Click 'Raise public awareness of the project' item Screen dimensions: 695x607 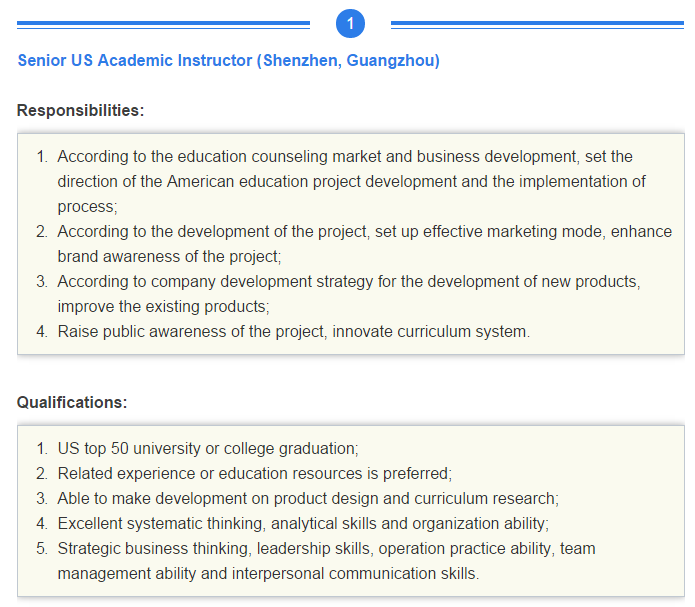pos(293,332)
